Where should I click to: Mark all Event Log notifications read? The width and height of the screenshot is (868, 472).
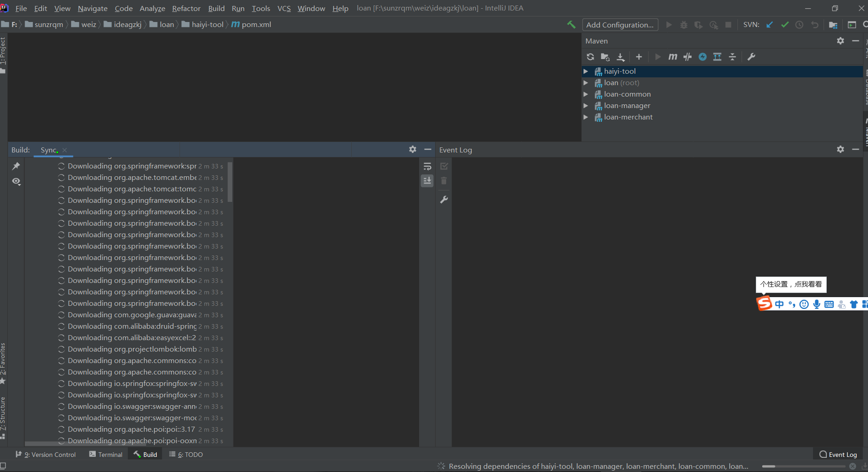(x=444, y=166)
